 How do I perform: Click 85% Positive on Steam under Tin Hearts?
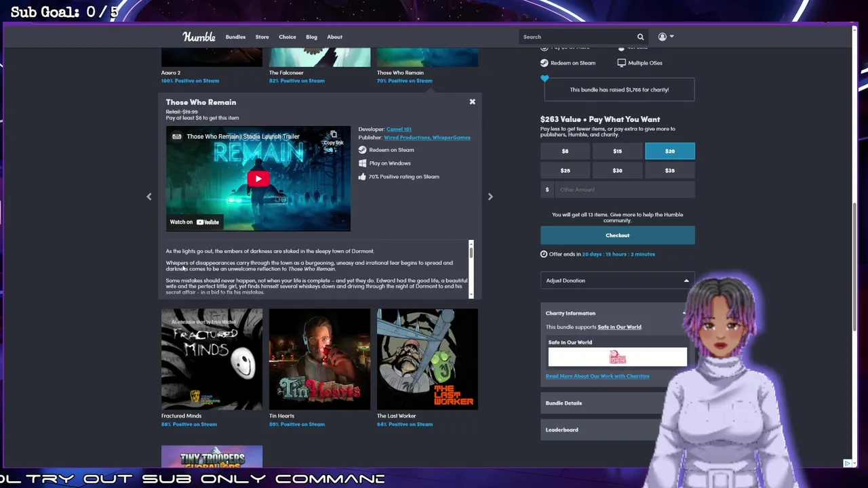tap(297, 424)
